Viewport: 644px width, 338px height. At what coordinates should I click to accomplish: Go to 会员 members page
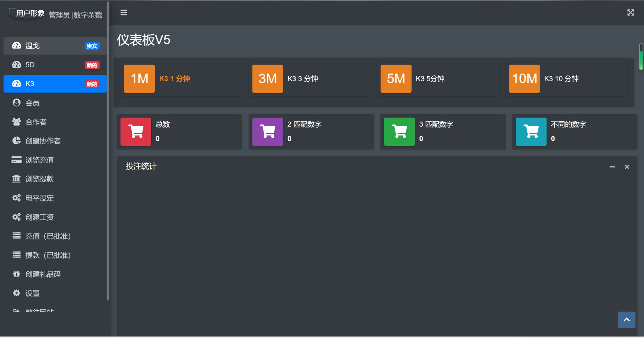[32, 103]
